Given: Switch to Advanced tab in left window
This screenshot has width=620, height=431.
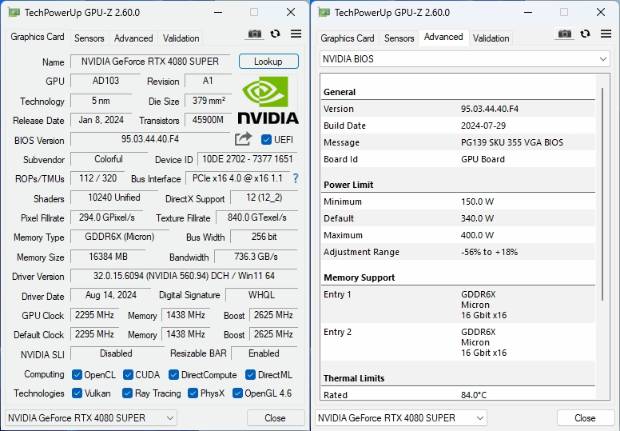Looking at the screenshot, I should [x=134, y=38].
